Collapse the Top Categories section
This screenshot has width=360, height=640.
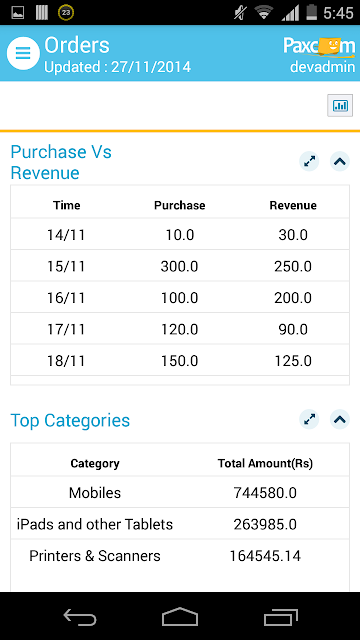pyautogui.click(x=340, y=419)
